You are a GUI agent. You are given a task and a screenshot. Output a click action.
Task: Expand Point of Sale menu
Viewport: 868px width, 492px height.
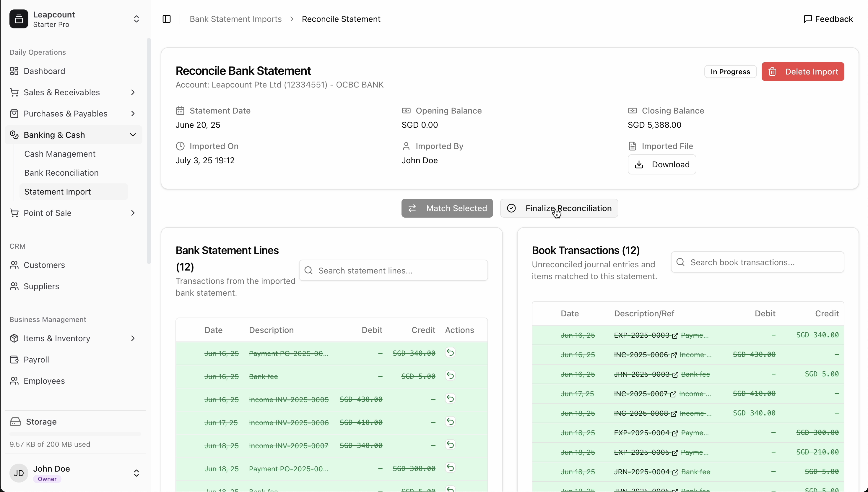[x=74, y=213]
